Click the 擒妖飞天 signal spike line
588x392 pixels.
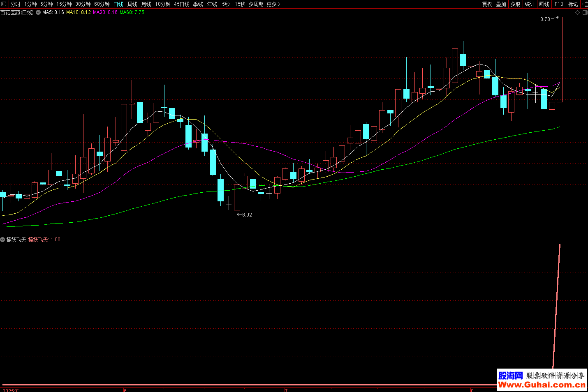[x=556, y=306]
